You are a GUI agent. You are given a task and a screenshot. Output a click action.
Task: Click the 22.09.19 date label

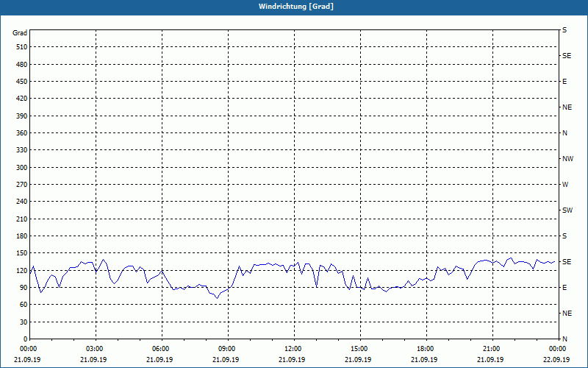pyautogui.click(x=556, y=360)
